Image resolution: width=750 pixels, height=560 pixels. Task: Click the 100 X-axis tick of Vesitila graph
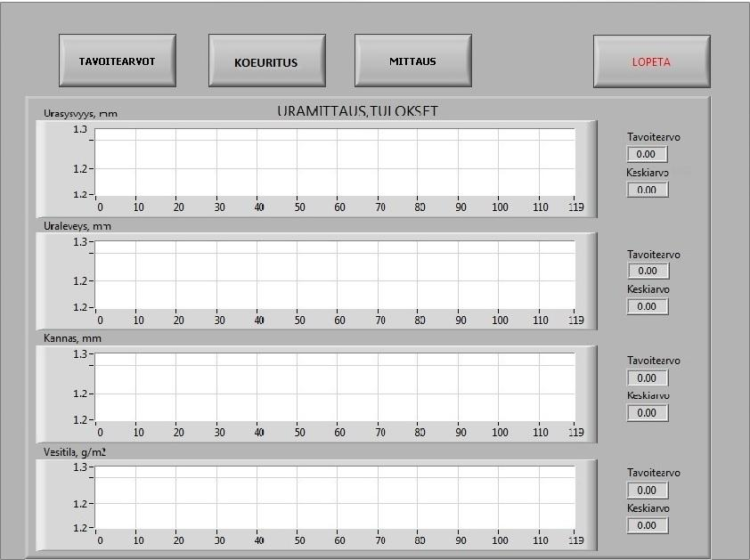pyautogui.click(x=500, y=540)
